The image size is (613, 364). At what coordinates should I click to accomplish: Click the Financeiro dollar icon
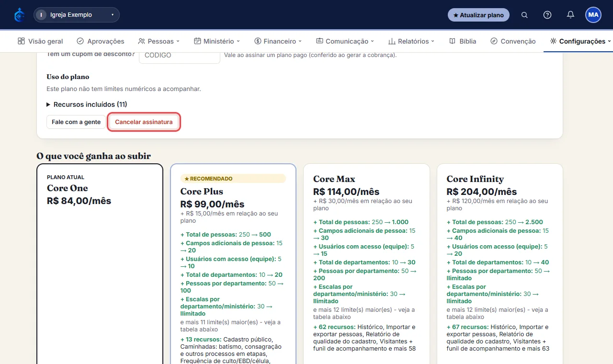coord(258,41)
